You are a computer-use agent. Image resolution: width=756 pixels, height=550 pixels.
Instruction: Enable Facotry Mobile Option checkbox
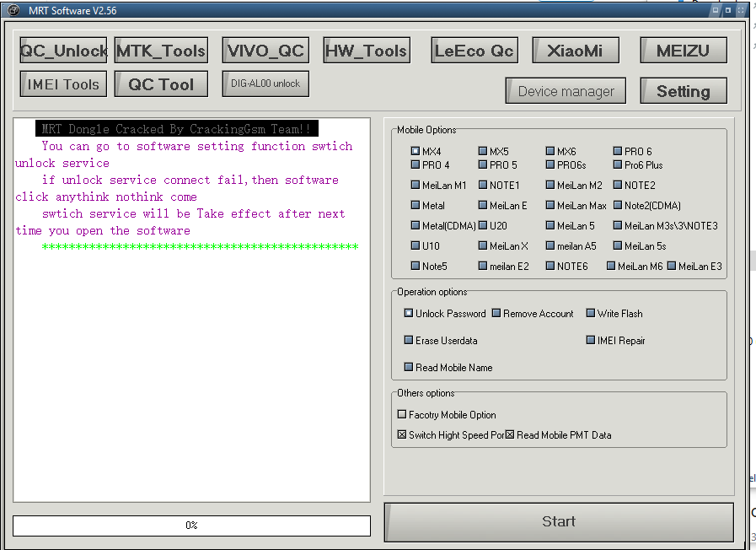447,415
